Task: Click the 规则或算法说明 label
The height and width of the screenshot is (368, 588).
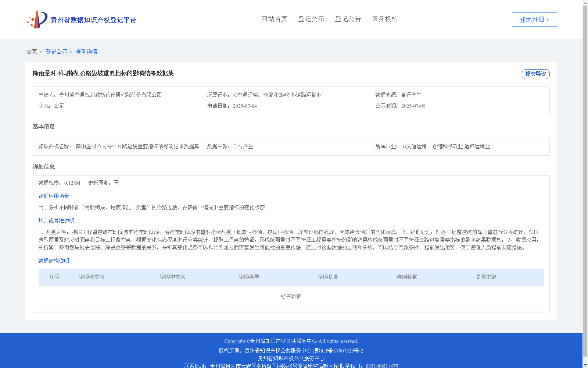Action: coord(56,221)
